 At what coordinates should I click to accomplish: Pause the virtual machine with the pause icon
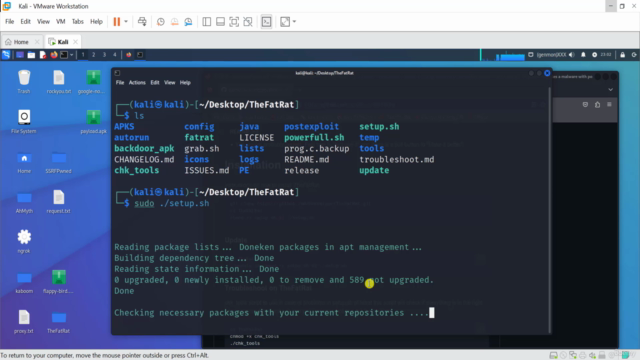(x=117, y=22)
